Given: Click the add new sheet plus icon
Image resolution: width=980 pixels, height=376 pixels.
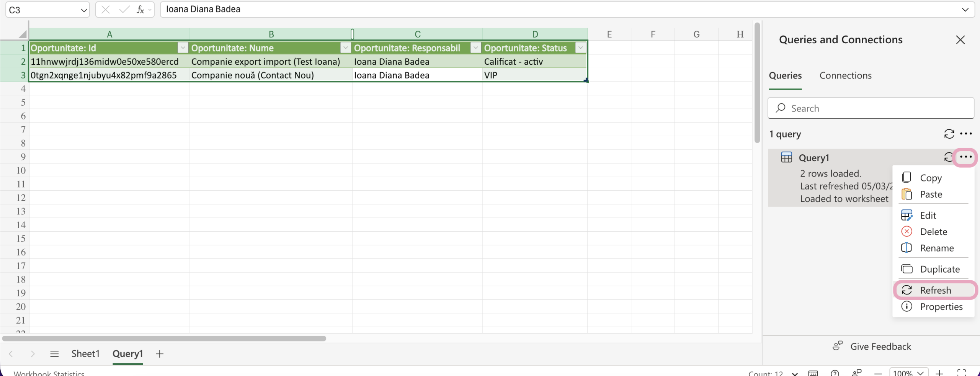Looking at the screenshot, I should click(x=160, y=354).
